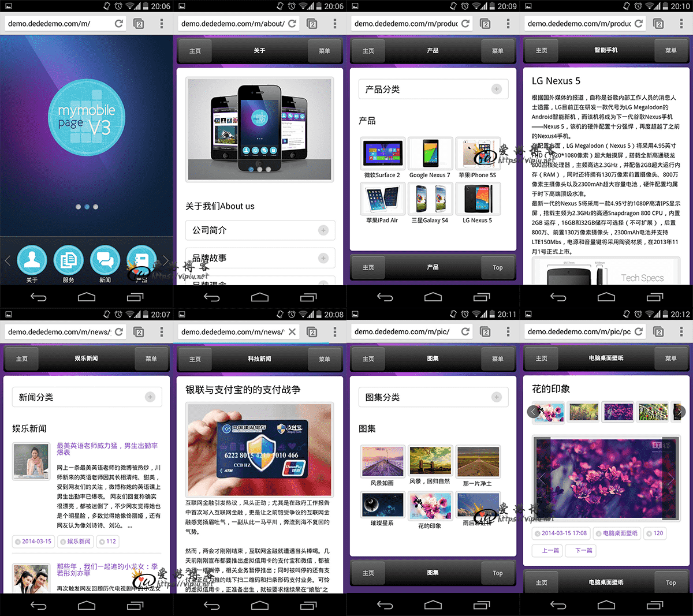Stop loading the 科技新闻 page with the X
Viewport: 693px width, 616px height.
click(x=292, y=331)
